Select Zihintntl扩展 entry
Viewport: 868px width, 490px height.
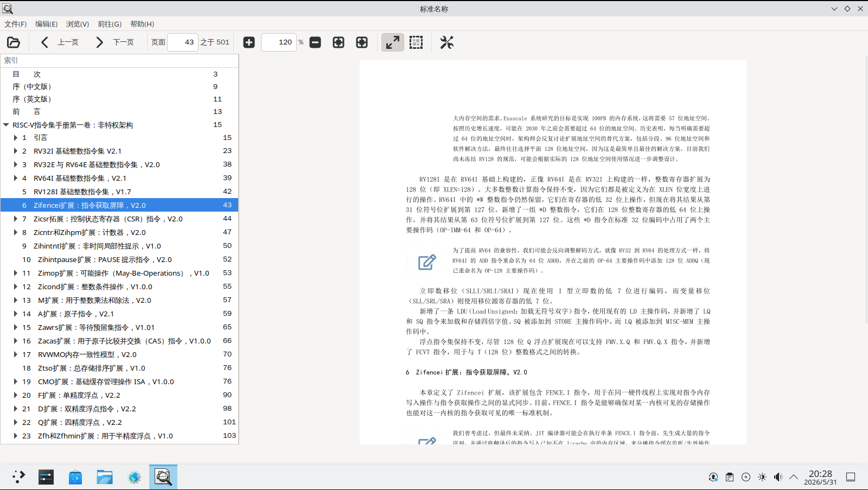point(119,246)
